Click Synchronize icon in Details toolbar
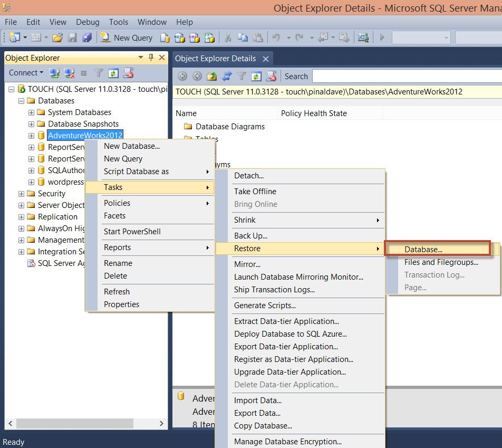502x448 pixels. pos(227,77)
